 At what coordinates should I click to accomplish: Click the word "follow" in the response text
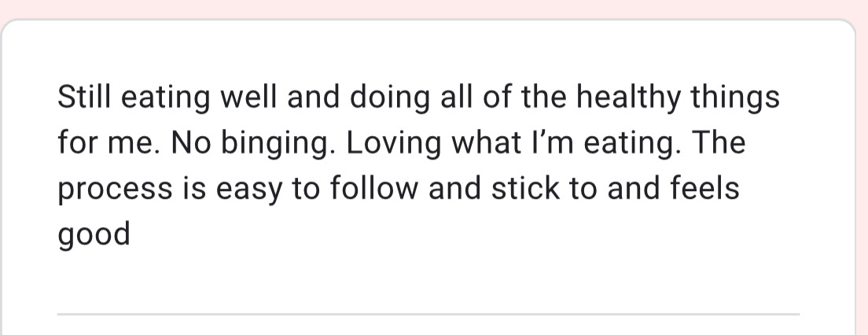[x=374, y=188]
